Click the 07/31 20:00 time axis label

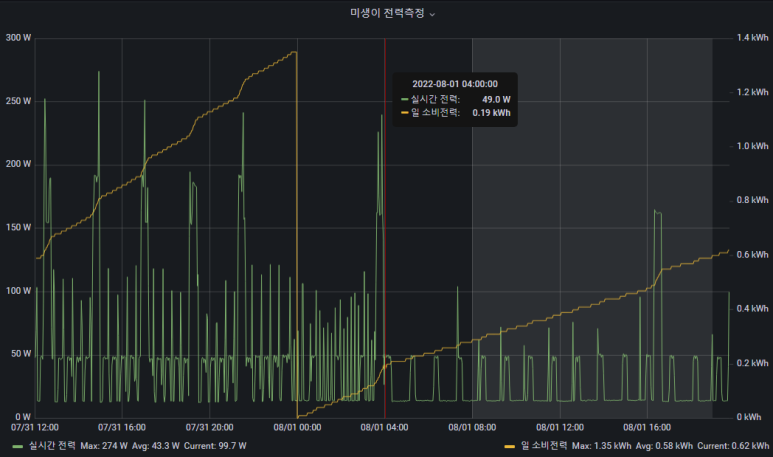point(210,427)
